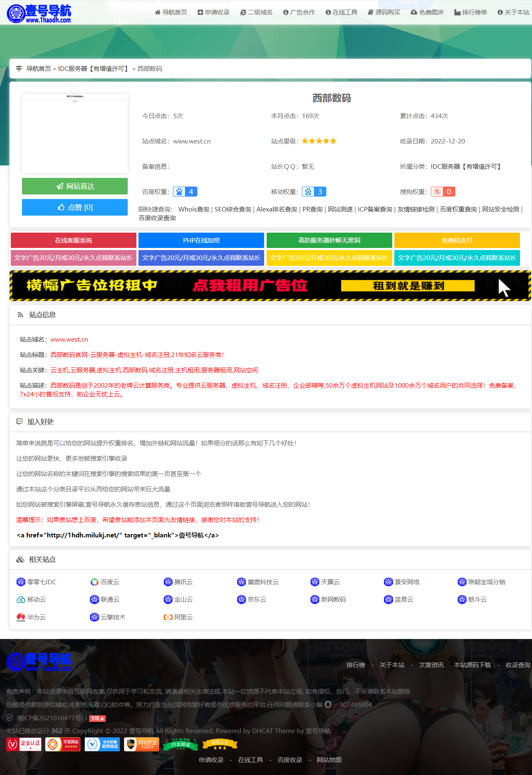Viewport: 532px width, 775px height.
Task: Open related site 景安网络
Action: pos(402,582)
